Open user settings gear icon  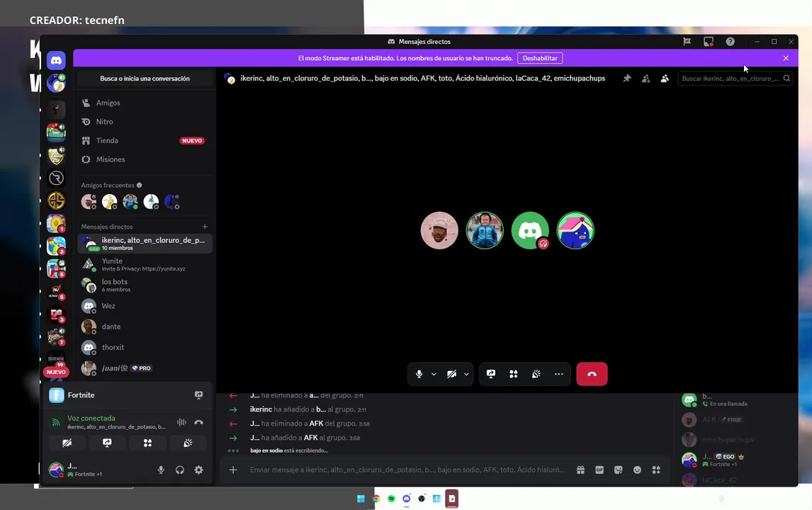[x=199, y=470]
